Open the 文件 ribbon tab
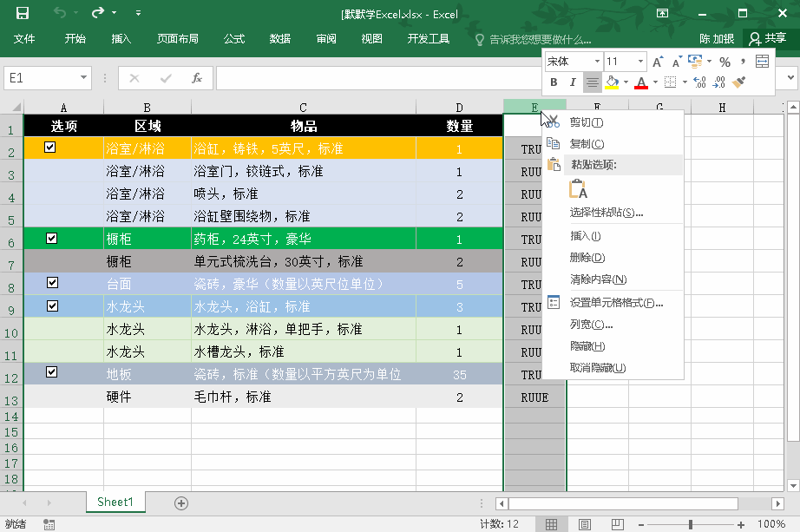Image resolution: width=800 pixels, height=532 pixels. tap(24, 39)
